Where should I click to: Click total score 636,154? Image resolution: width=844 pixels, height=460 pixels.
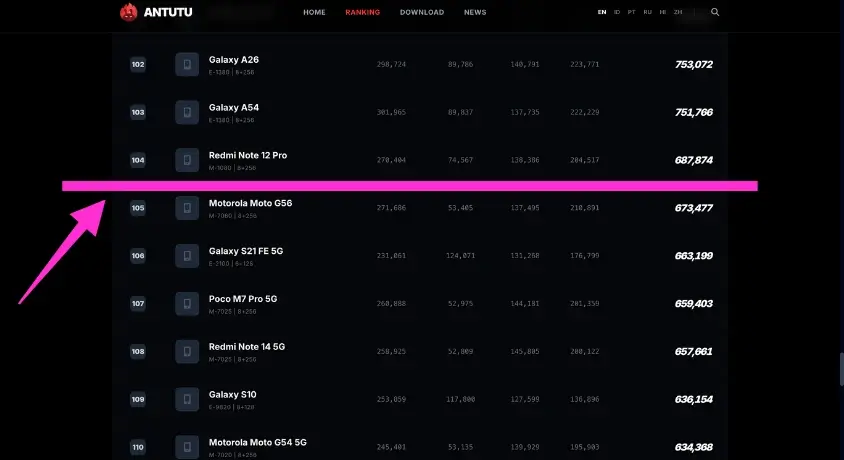point(694,400)
